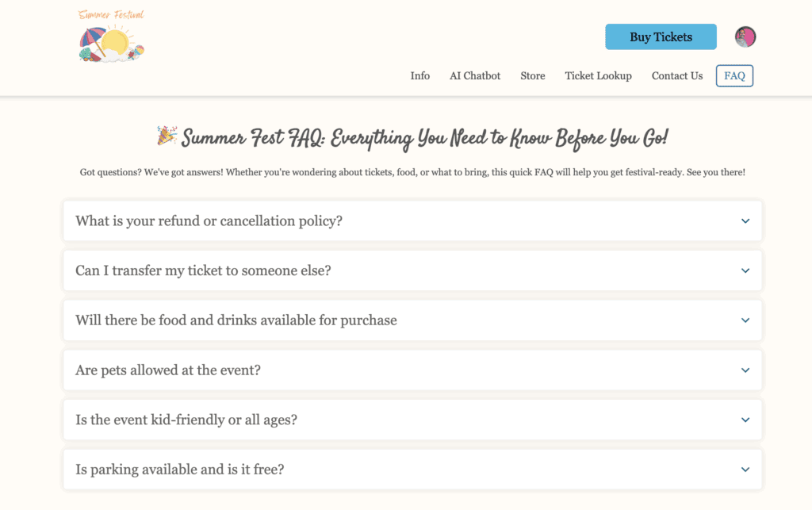Navigate to Ticket Lookup
The height and width of the screenshot is (510, 812).
click(598, 76)
